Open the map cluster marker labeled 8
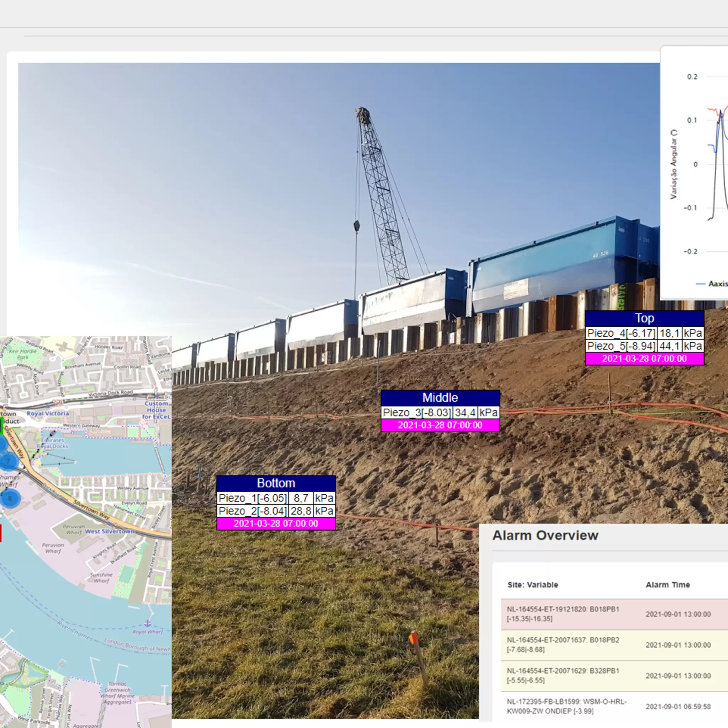Image resolution: width=728 pixels, height=728 pixels. [x=10, y=498]
